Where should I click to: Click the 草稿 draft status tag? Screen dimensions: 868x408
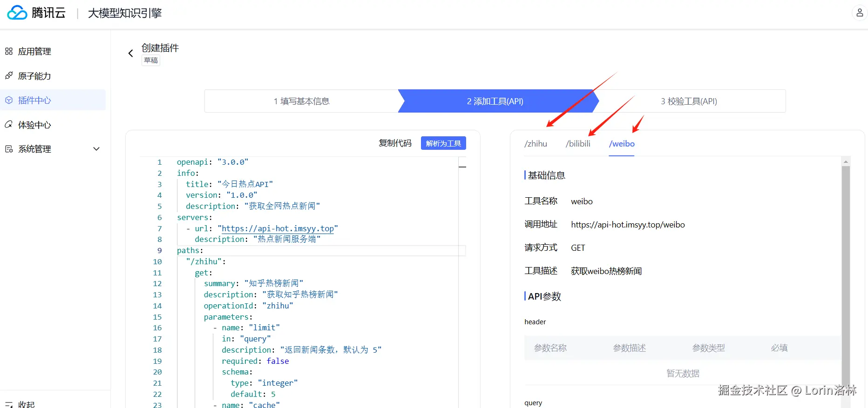pyautogui.click(x=151, y=60)
